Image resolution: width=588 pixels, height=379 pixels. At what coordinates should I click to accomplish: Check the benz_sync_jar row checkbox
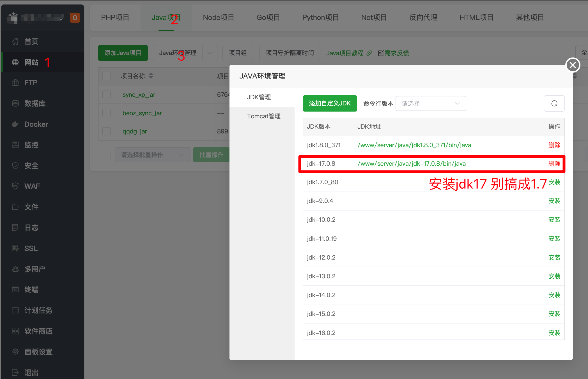(x=107, y=113)
